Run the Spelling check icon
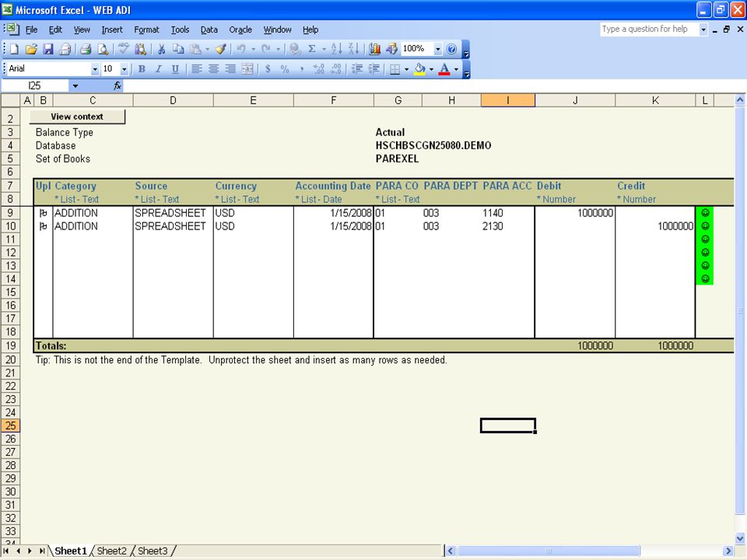Screen dimensions: 747x560 tap(124, 49)
